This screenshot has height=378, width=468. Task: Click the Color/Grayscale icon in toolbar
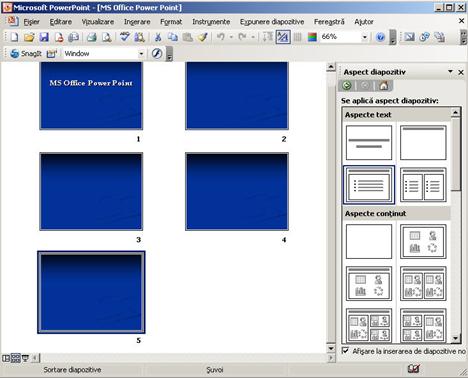coord(312,37)
